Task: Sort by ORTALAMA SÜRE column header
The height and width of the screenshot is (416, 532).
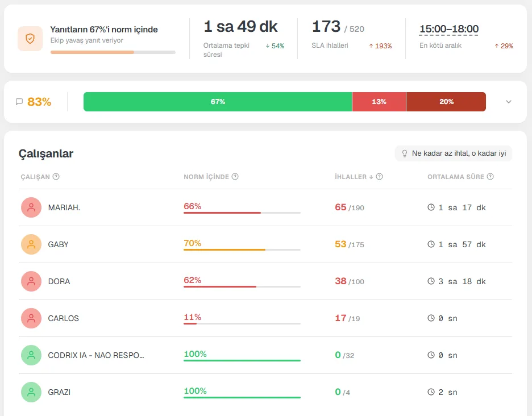Action: coord(456,177)
